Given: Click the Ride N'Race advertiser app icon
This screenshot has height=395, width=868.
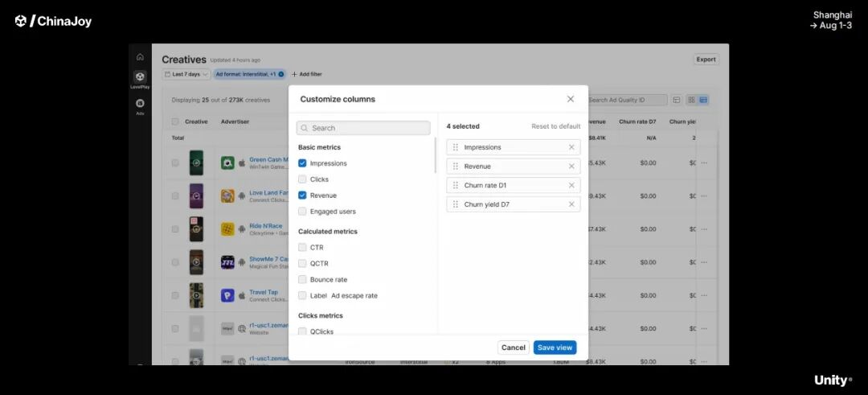Looking at the screenshot, I should click(x=227, y=229).
